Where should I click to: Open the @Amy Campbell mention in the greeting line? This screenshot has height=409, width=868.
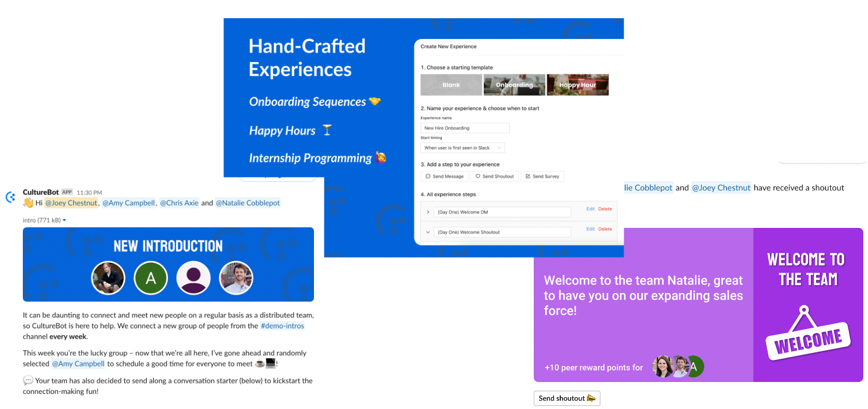128,203
